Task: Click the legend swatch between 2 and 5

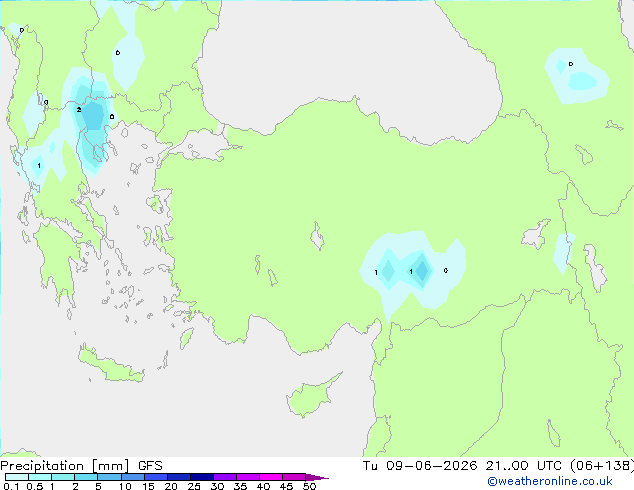Action: (86, 477)
